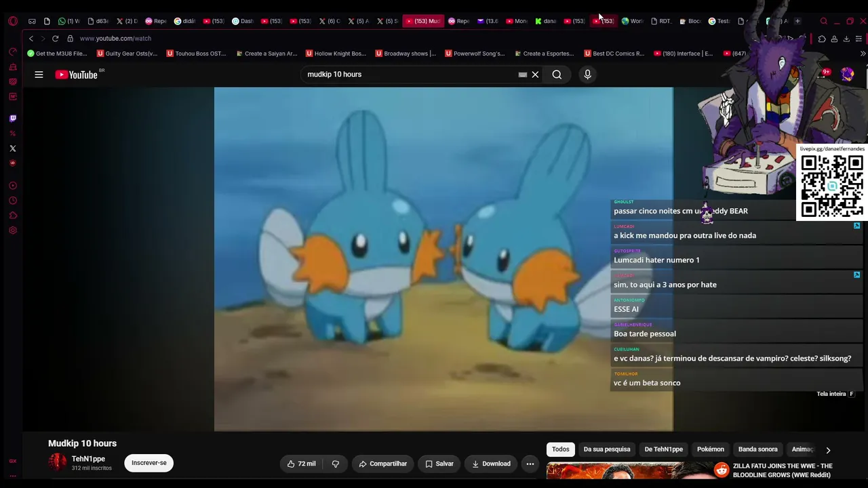Open the on-screen keyboard icon in search box
868x488 pixels.
522,75
